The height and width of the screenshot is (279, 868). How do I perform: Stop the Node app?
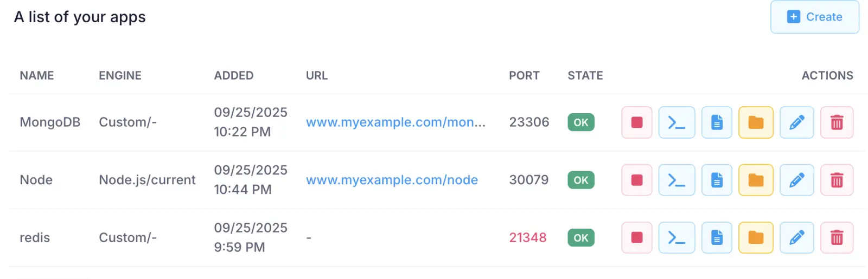coord(636,180)
